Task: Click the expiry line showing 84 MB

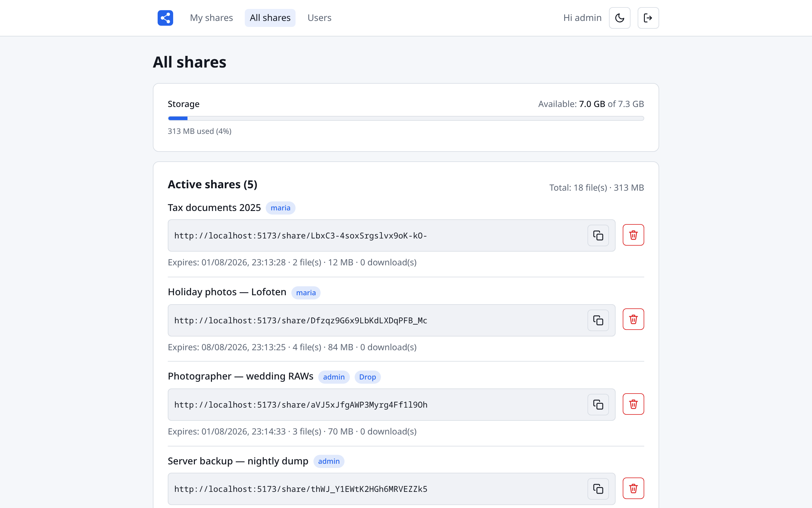Action: 292,347
